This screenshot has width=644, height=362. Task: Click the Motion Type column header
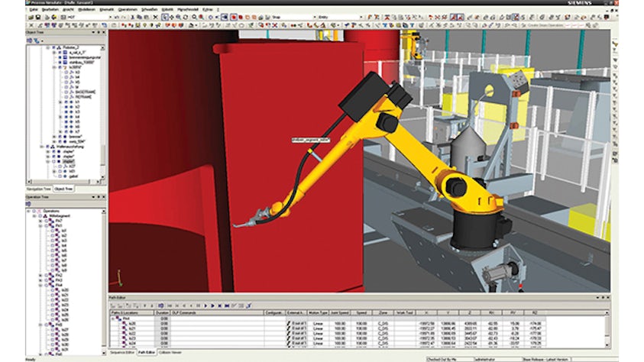[x=318, y=313]
